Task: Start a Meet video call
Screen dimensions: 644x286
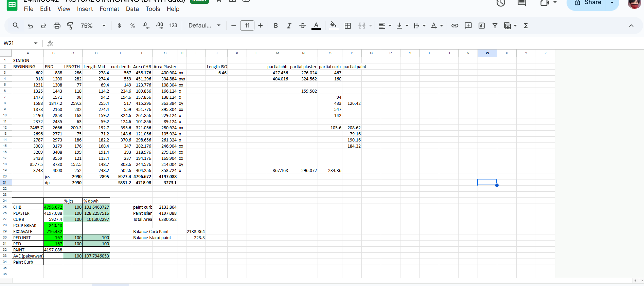Action: pyautogui.click(x=545, y=3)
